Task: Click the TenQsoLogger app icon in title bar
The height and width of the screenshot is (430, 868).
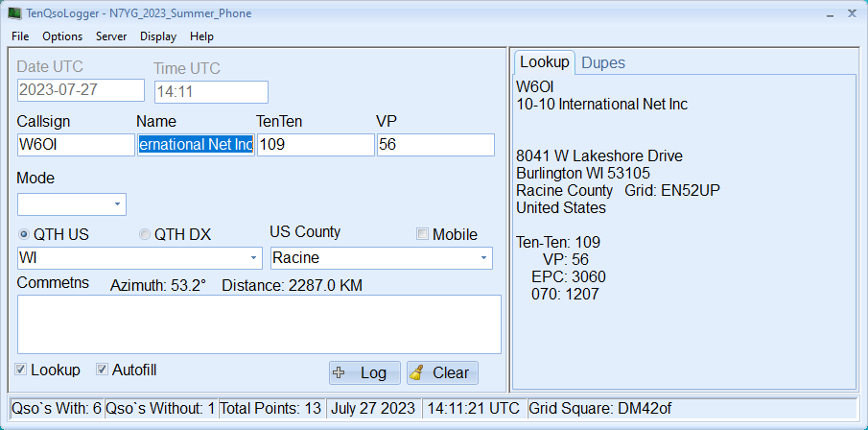Action: [x=15, y=13]
